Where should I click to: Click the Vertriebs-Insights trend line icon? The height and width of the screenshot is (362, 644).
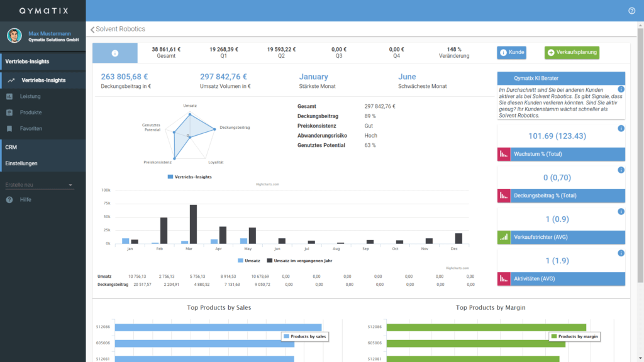(x=11, y=80)
